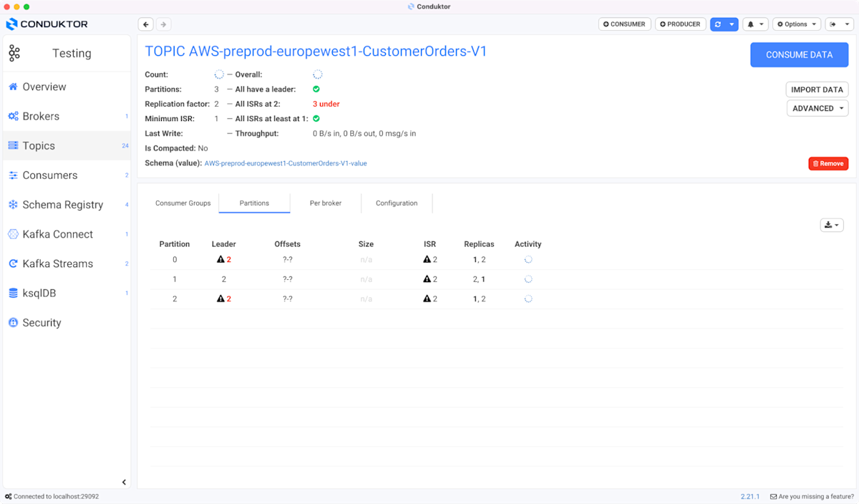Open the Overview page
859x504 pixels.
coord(44,87)
